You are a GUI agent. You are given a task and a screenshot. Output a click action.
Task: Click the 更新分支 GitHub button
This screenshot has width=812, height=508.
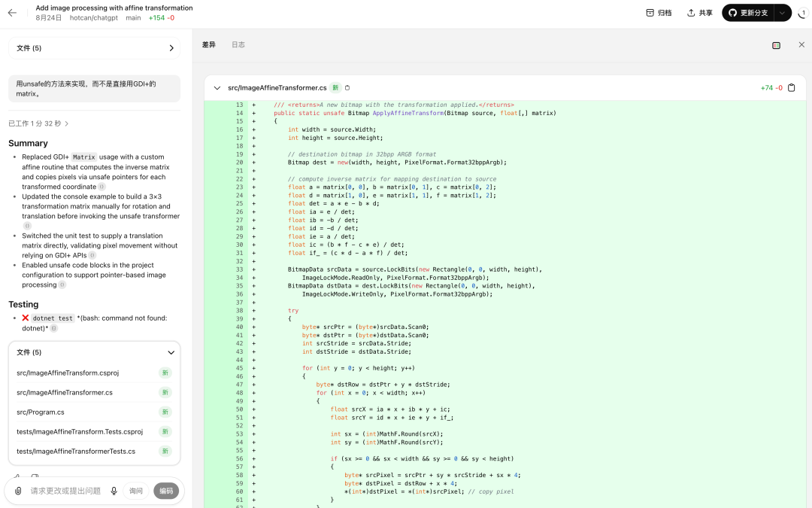(750, 13)
